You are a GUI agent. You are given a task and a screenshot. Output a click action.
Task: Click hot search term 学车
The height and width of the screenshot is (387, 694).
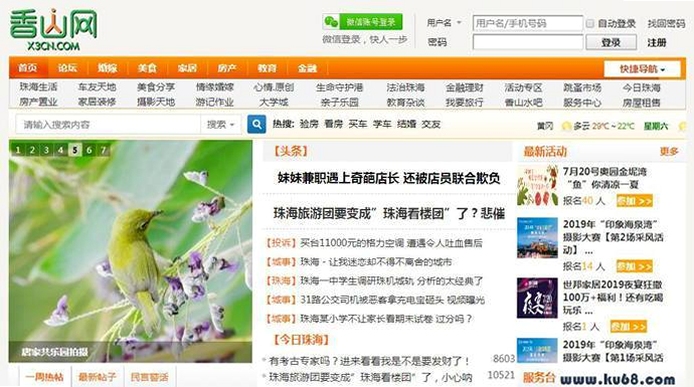(382, 124)
